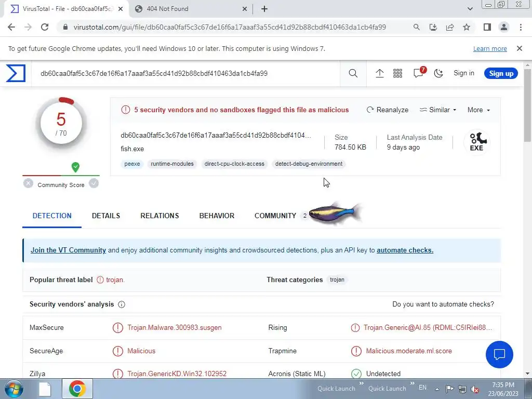Screen dimensions: 532x399
Task: Click the Chrome taskbar icon
Action: point(77,389)
